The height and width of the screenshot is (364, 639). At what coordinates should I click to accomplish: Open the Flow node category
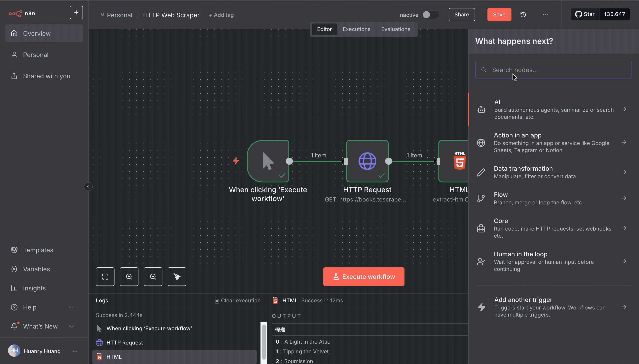(x=553, y=198)
